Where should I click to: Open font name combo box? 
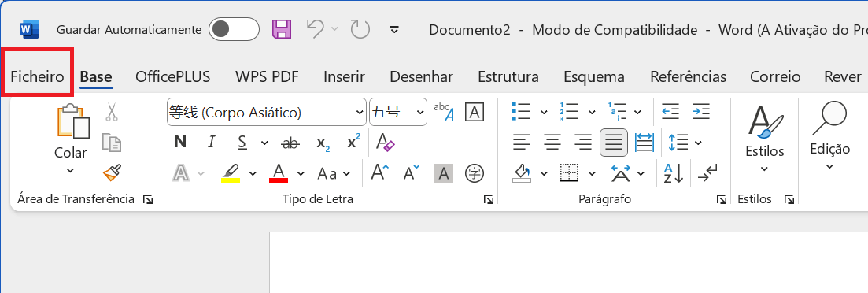266,113
